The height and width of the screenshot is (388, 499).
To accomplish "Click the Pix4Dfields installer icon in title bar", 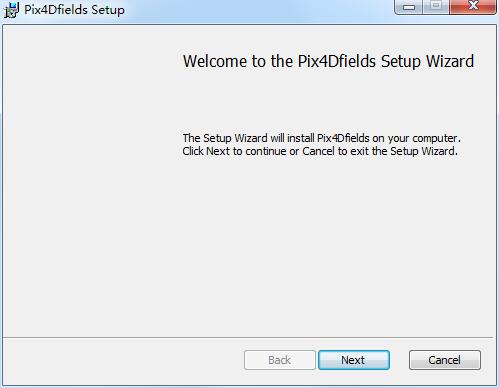I will click(12, 10).
